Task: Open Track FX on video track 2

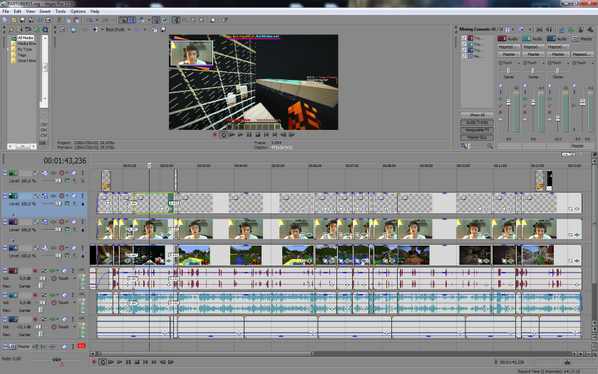Action: [x=53, y=196]
